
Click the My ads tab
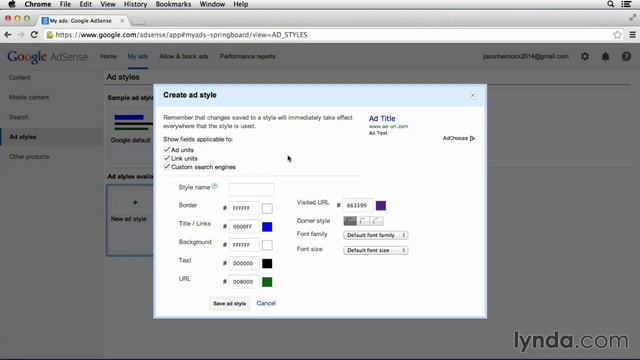[138, 56]
